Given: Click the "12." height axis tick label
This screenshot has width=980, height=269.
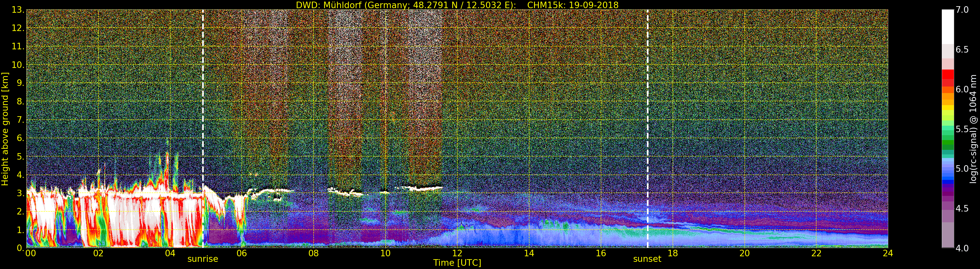Looking at the screenshot, I should pos(18,28).
